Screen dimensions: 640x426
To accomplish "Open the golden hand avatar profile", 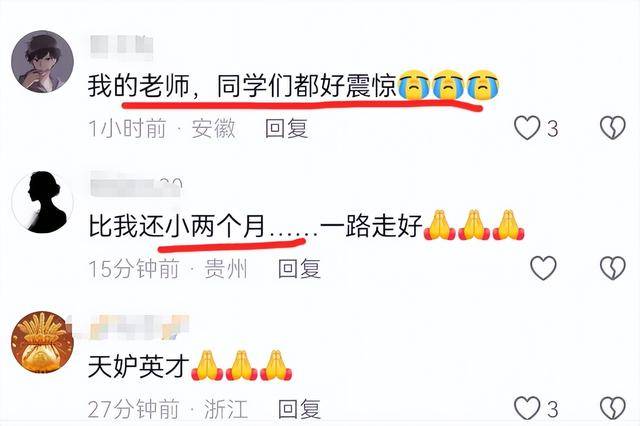I will [42, 343].
